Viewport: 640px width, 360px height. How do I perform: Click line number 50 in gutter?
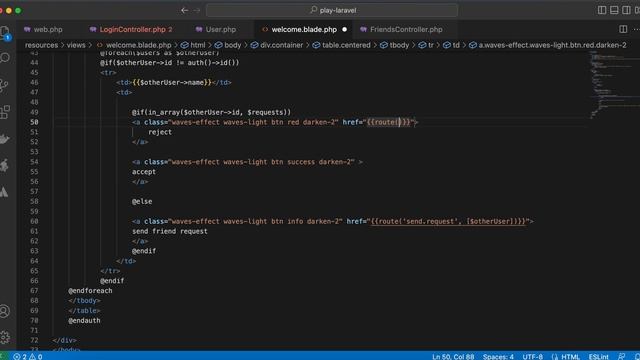34,122
